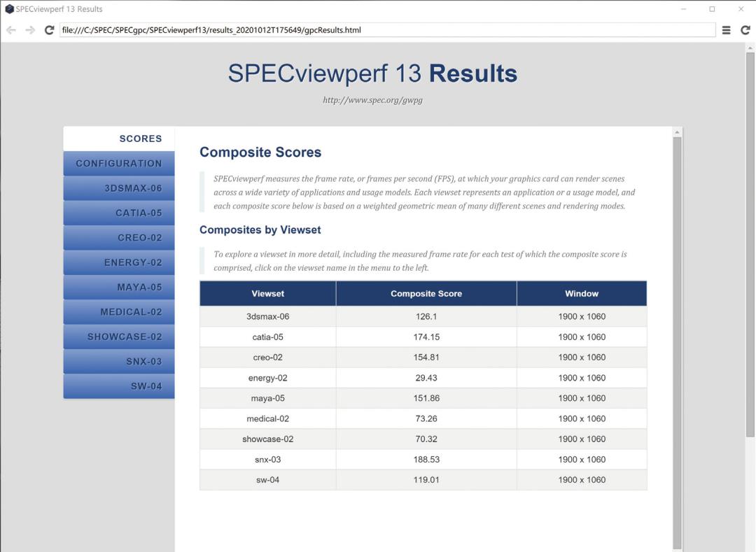Open the MAYA-05 viewset tab

119,287
